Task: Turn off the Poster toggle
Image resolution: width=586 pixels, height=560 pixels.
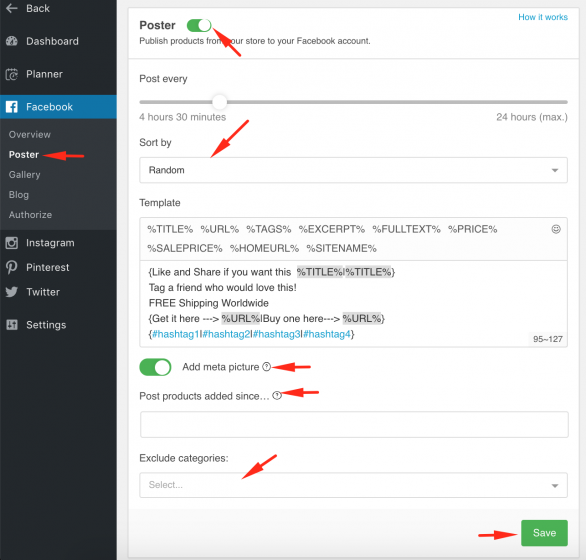Action: [199, 25]
